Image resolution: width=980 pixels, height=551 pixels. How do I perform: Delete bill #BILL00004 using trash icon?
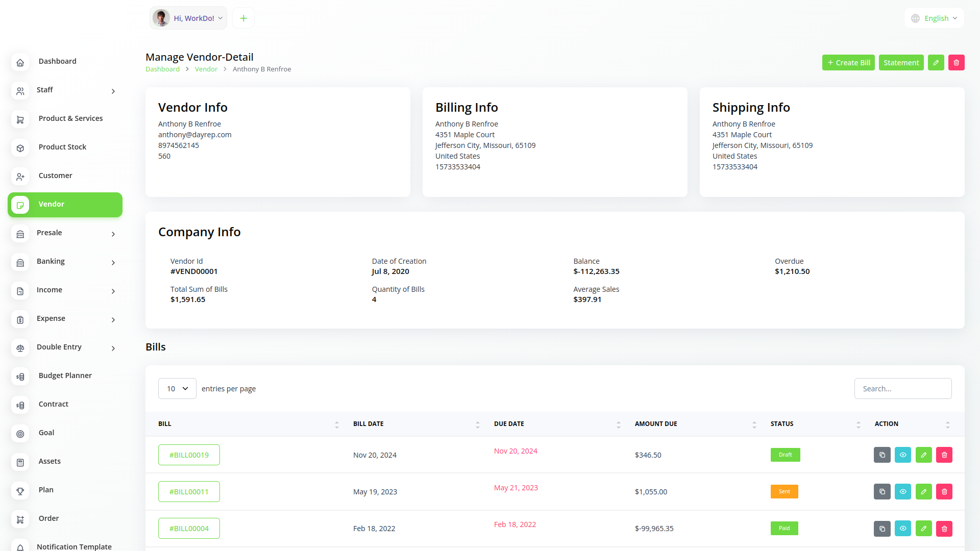pos(944,529)
